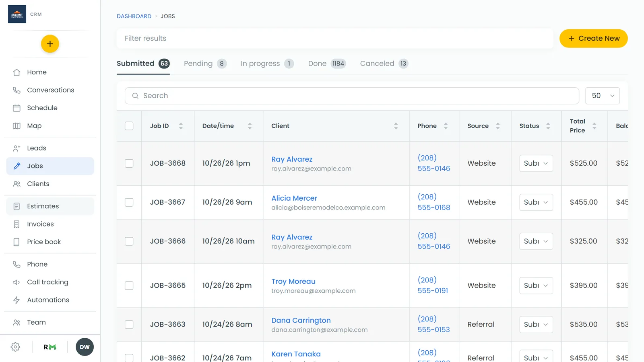
Task: Select the JOB-3663 row checkbox
Action: point(129,325)
